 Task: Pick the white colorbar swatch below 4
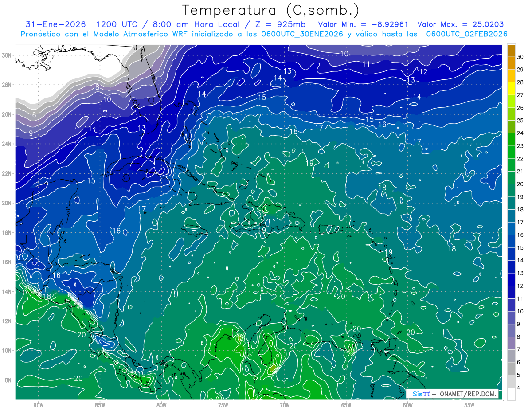click(511, 394)
